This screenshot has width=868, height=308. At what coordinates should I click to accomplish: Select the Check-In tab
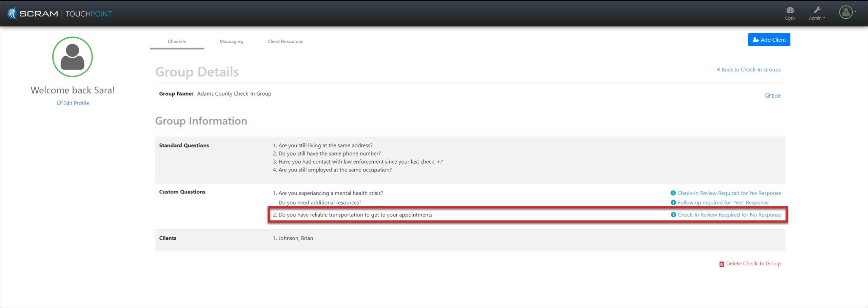coord(177,41)
